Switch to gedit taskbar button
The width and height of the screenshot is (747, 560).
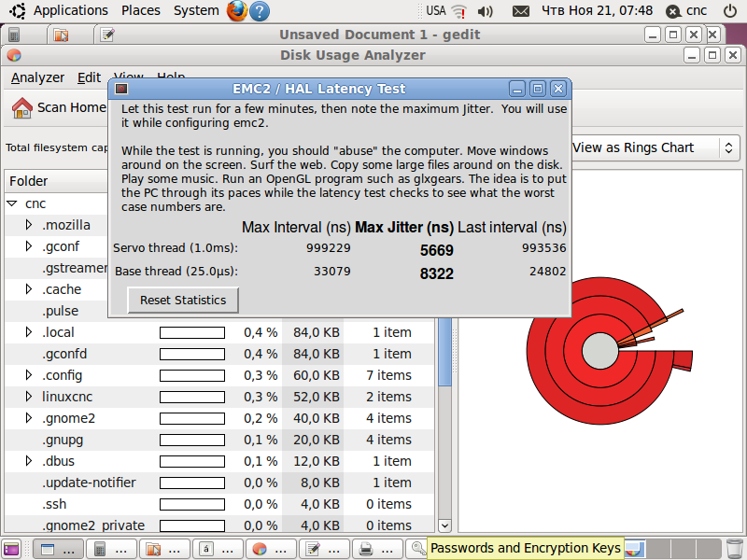[x=325, y=549]
